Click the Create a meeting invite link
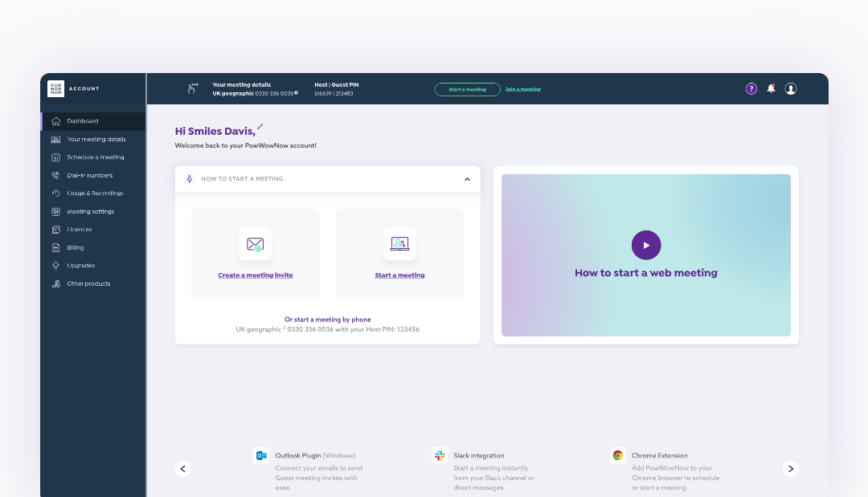This screenshot has width=868, height=497. pos(256,275)
